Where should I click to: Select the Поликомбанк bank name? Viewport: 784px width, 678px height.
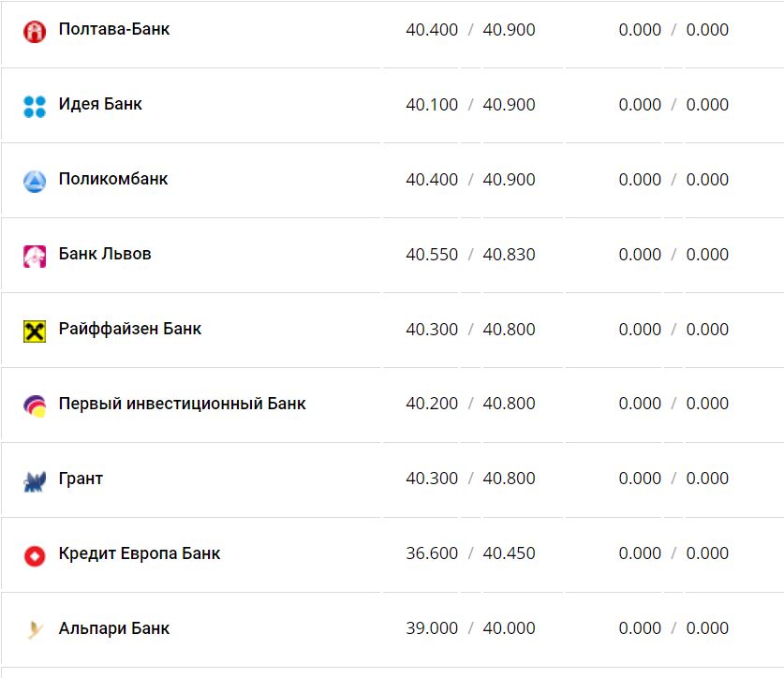coord(113,179)
